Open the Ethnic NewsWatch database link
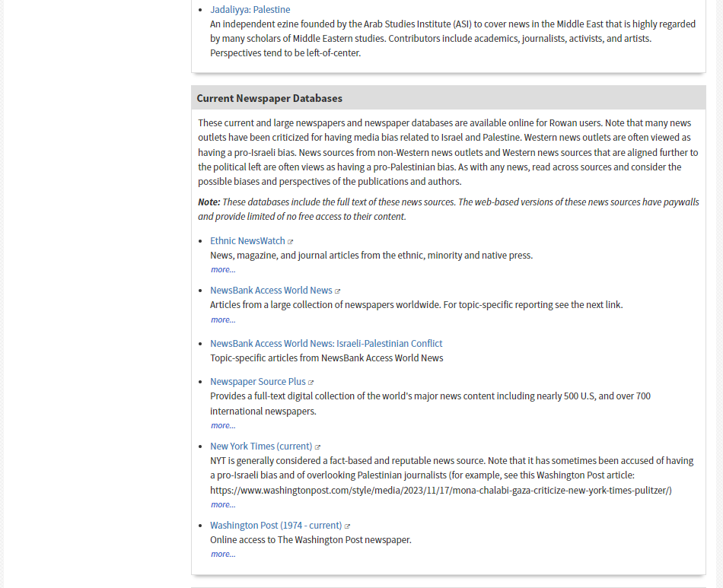The image size is (723, 588). click(247, 241)
